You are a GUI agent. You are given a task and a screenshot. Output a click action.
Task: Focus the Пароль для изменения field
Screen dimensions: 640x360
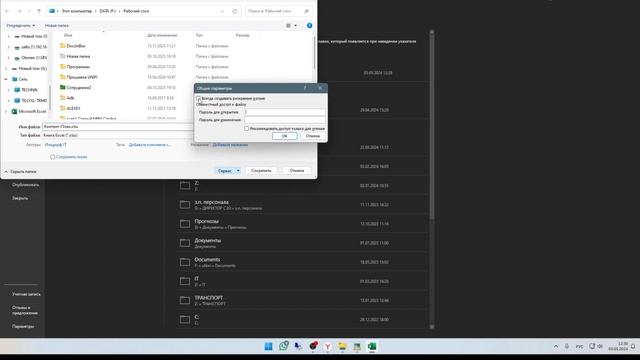pyautogui.click(x=285, y=120)
